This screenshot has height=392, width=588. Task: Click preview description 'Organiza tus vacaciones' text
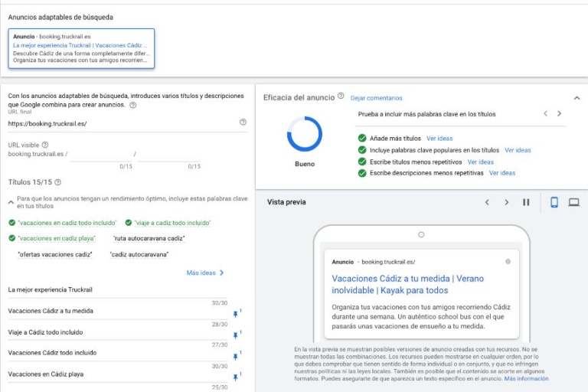421,317
